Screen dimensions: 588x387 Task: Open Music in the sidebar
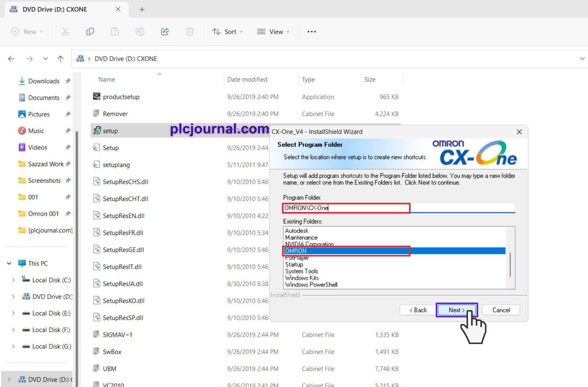coord(36,131)
